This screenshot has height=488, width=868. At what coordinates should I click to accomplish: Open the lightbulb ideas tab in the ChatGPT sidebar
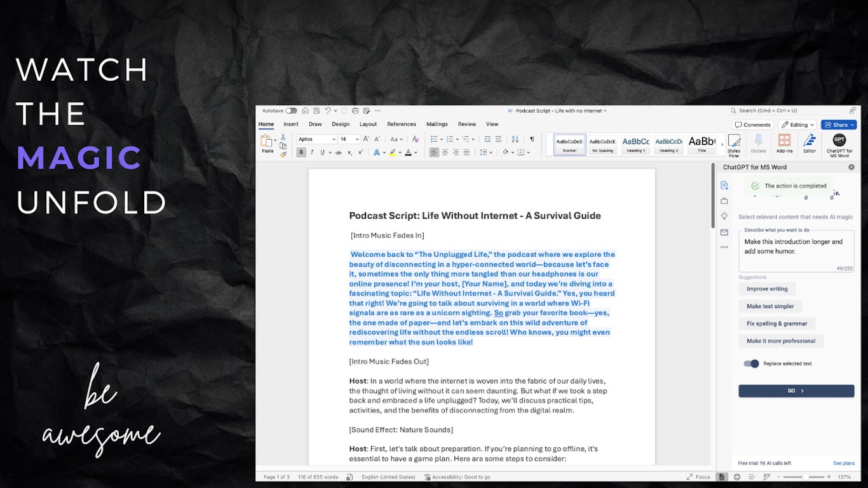click(x=724, y=216)
